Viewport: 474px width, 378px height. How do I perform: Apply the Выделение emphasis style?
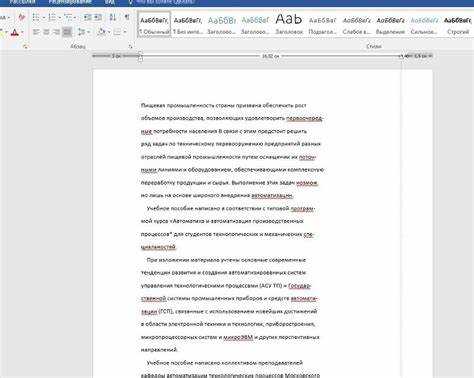pyautogui.click(x=390, y=25)
